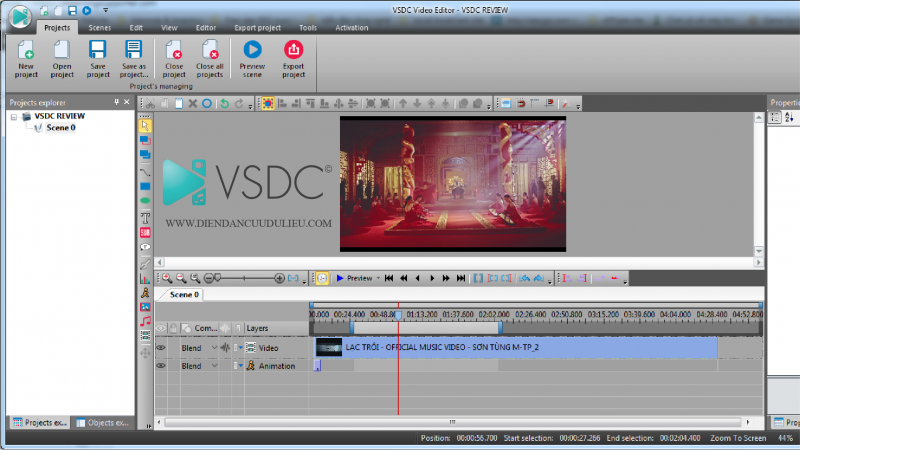The image size is (902, 450).
Task: Select the Scene 0 timeline tab
Action: point(184,294)
